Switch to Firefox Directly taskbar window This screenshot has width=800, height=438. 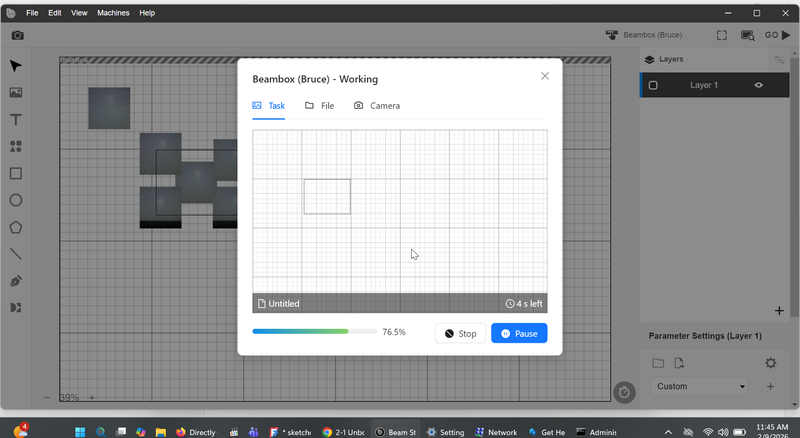tap(196, 432)
